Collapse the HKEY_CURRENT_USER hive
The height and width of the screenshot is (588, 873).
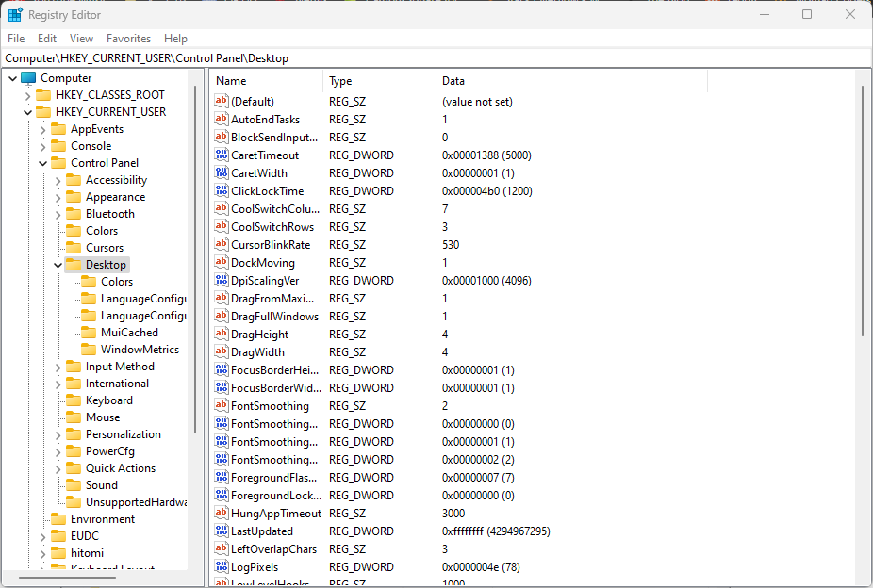coord(28,112)
